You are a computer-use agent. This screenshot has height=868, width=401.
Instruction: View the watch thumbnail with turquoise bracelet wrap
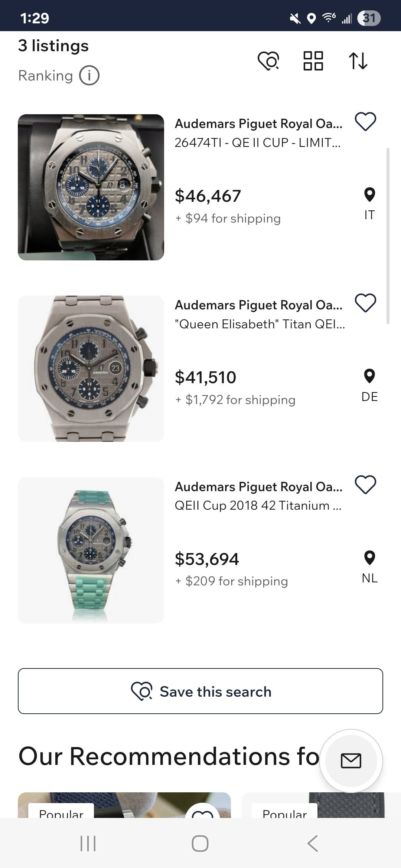[x=91, y=550]
